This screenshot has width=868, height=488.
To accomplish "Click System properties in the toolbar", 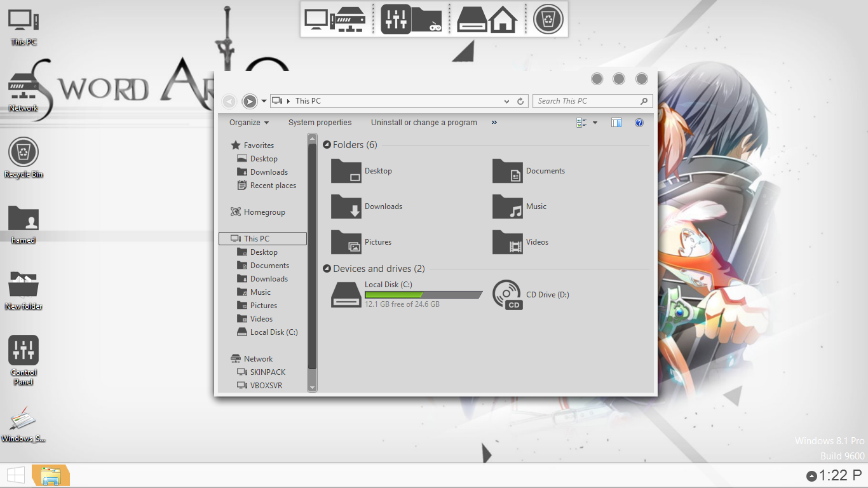I will [320, 123].
